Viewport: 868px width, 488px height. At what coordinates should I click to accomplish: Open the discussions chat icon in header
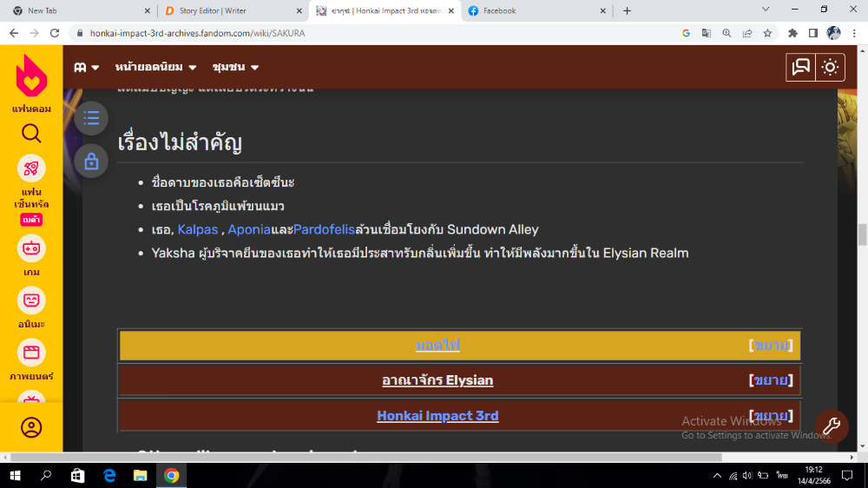point(800,67)
